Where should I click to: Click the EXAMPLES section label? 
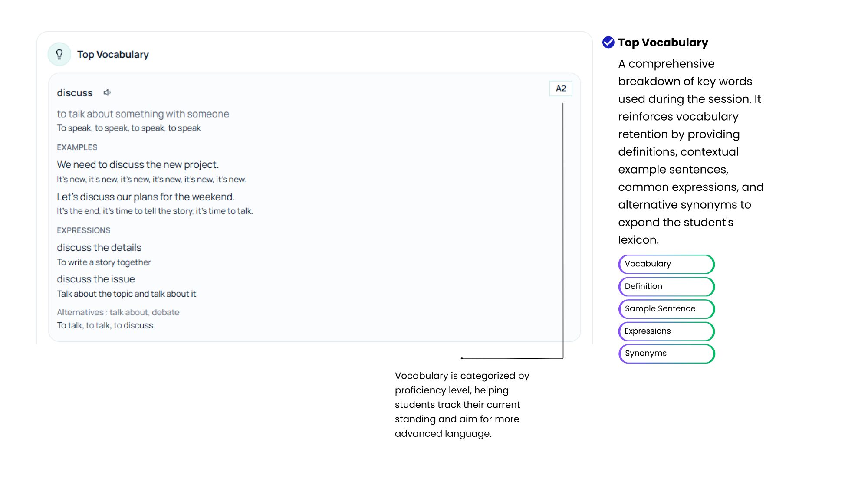77,147
